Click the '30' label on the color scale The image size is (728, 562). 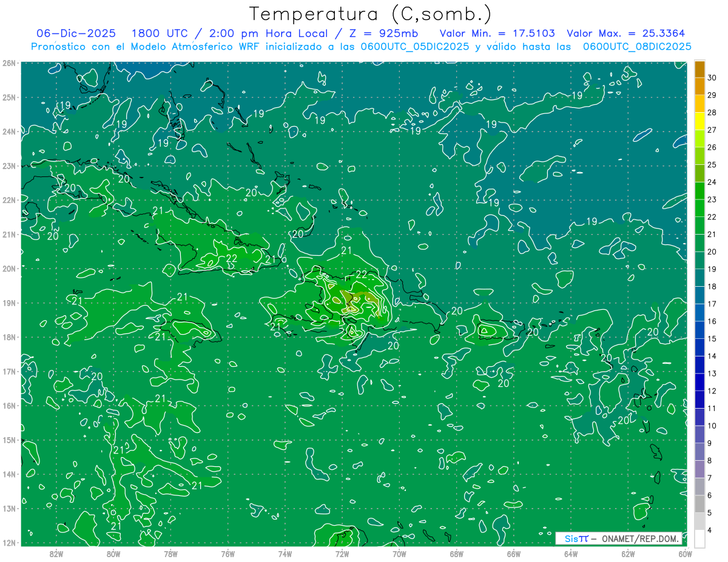click(x=712, y=78)
